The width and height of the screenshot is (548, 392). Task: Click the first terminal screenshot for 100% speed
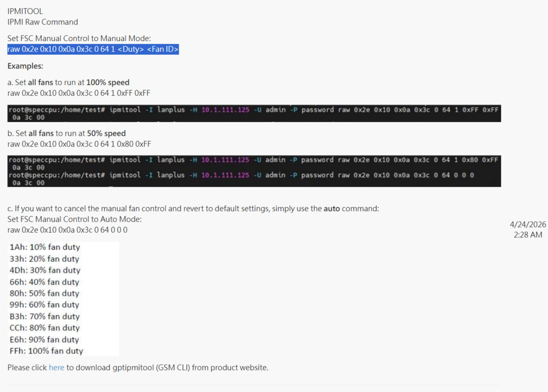254,113
